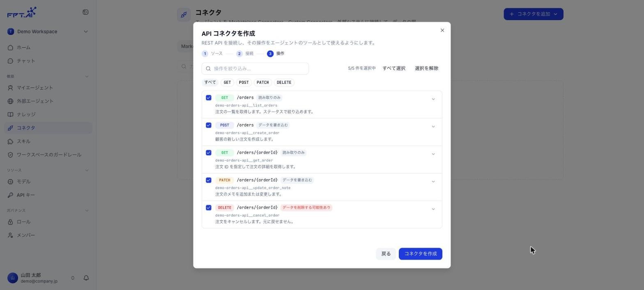Screen dimensions: 644x290
Task: Open ワークスペースのガードレール in sidebar
Action: point(48,155)
